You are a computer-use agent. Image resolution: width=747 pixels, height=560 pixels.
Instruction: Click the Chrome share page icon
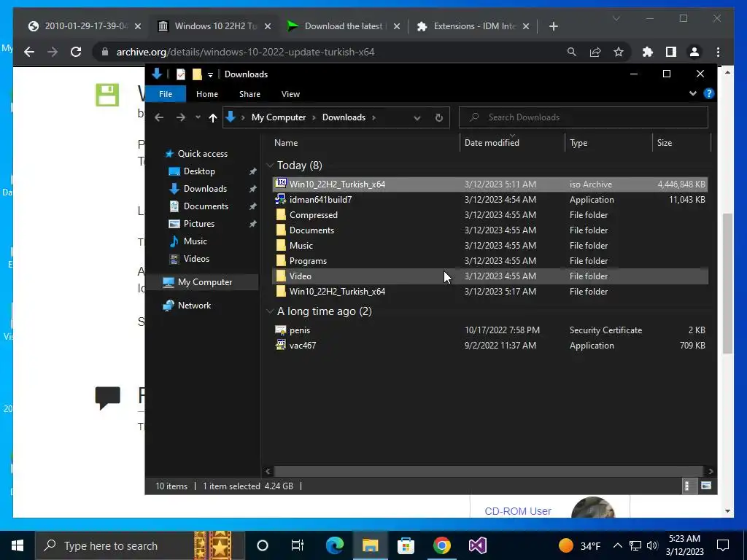(595, 52)
